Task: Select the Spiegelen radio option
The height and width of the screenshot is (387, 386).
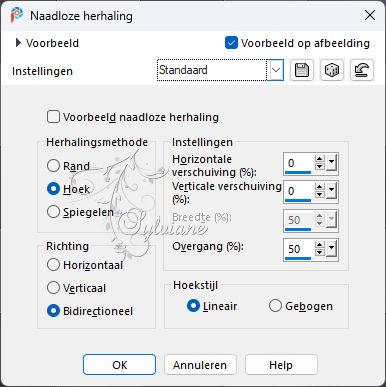Action: pos(53,212)
